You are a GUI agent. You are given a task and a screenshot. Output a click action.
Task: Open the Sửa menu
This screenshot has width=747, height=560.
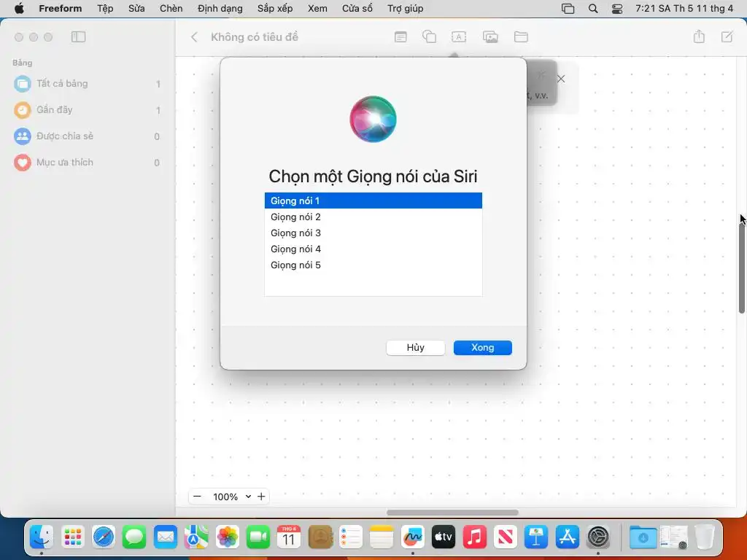click(x=136, y=9)
